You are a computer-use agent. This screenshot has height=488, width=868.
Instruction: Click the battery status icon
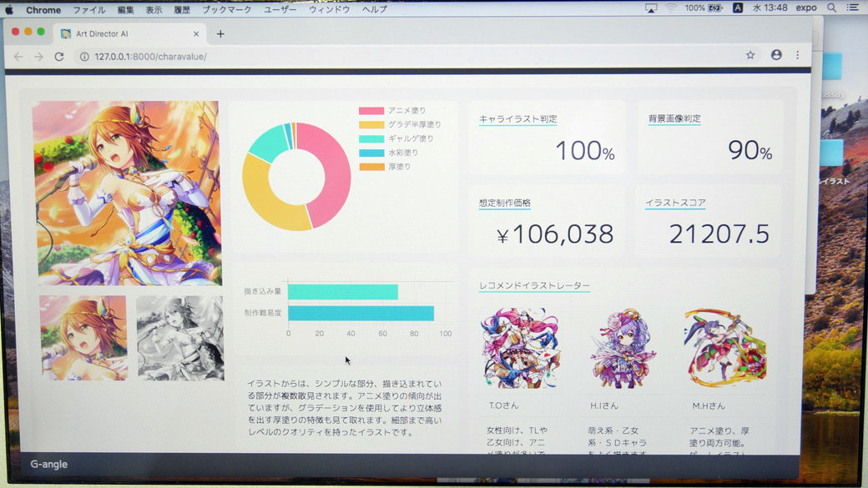715,8
